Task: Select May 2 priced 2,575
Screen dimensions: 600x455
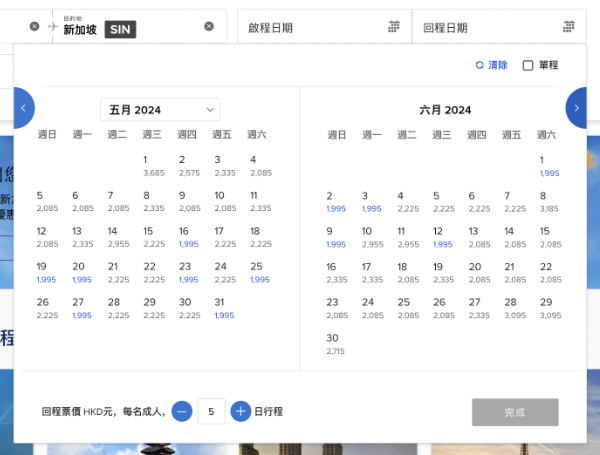Action: pos(189,166)
